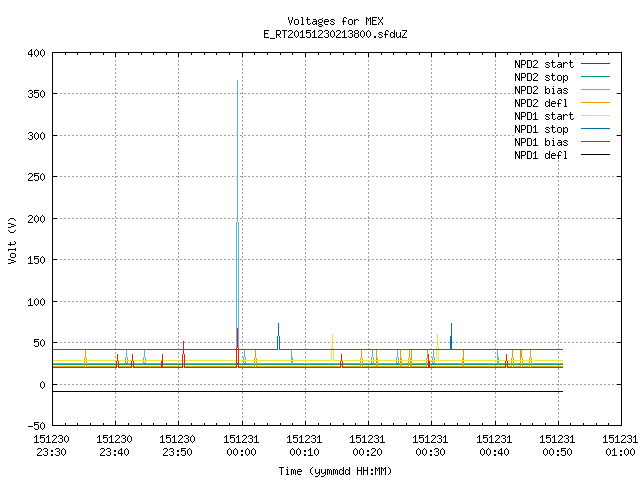Click the dark blue spike near 00:33
The image size is (640, 480).
[451, 336]
